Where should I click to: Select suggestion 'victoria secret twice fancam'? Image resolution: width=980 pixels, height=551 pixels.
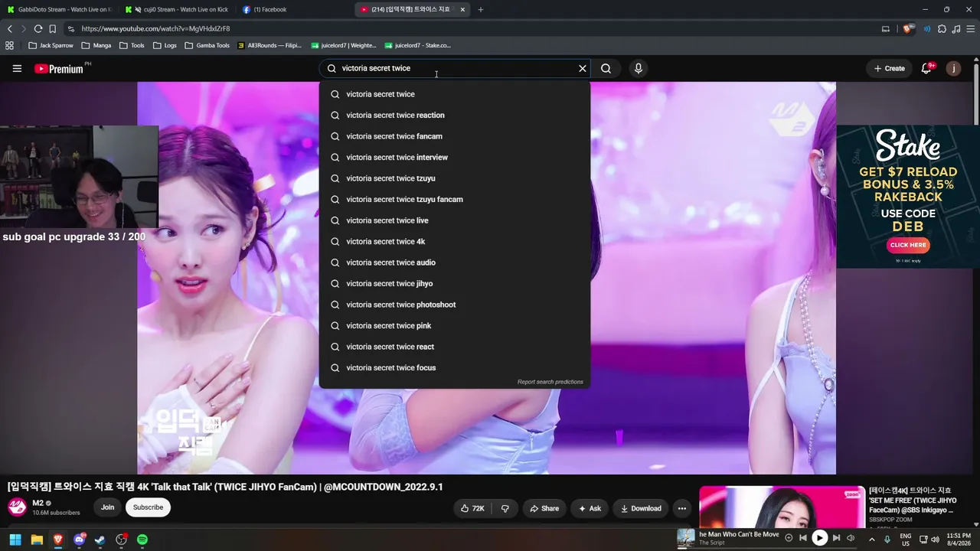pyautogui.click(x=455, y=136)
